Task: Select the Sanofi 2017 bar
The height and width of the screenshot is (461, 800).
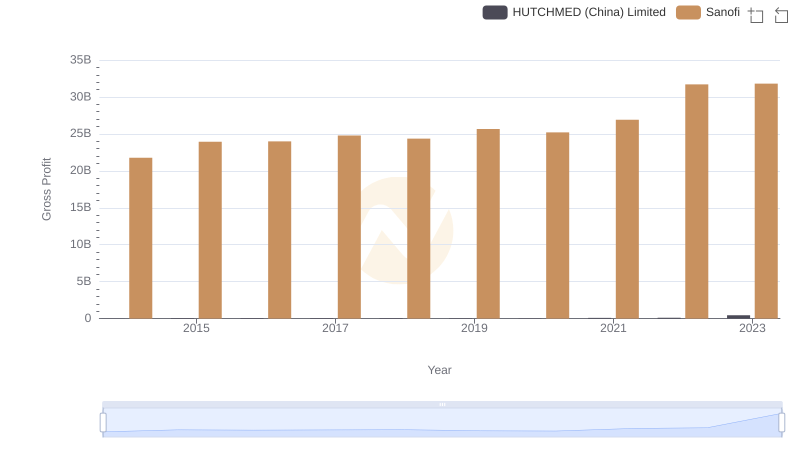Action: click(x=349, y=227)
